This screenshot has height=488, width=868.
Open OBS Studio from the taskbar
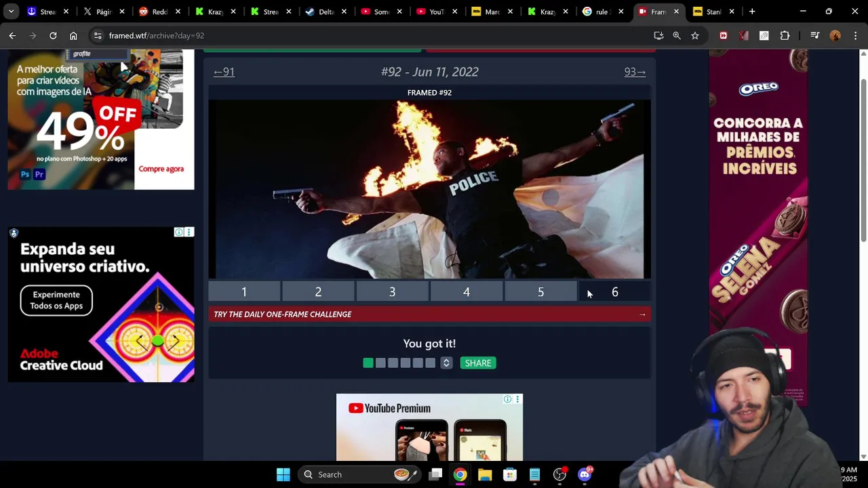559,474
